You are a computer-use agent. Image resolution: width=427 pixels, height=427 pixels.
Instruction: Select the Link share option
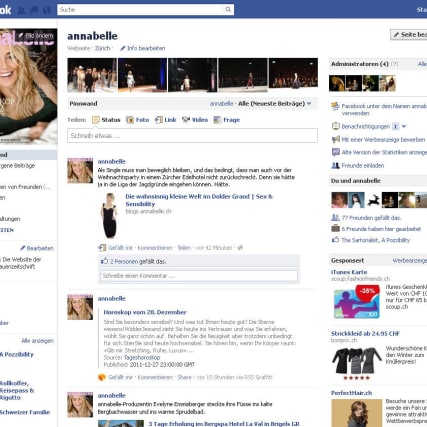166,120
